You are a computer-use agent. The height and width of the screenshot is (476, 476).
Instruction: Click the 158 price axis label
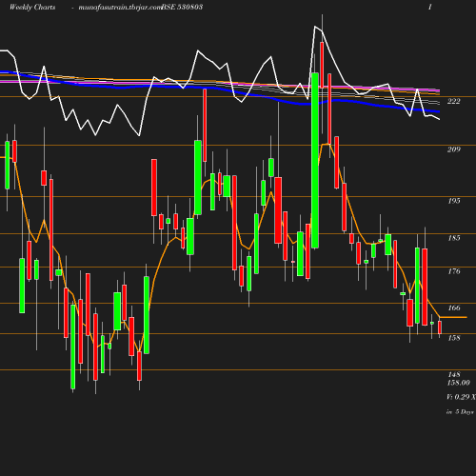tap(454, 338)
